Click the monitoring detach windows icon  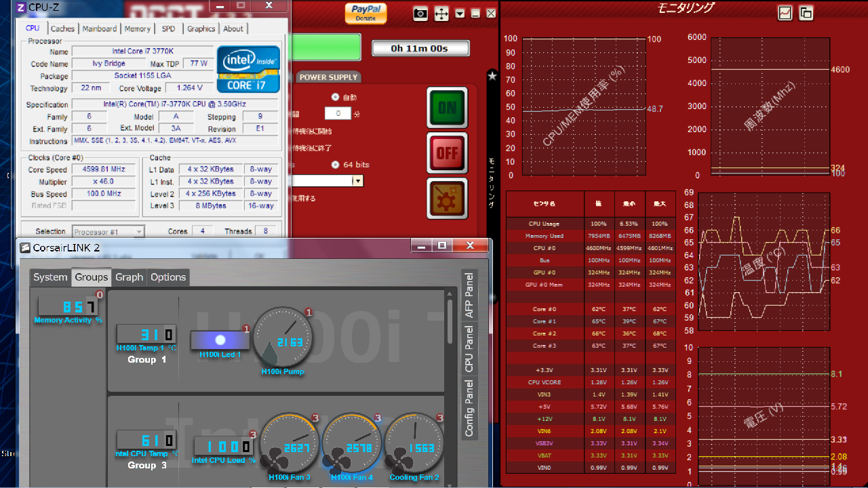806,13
